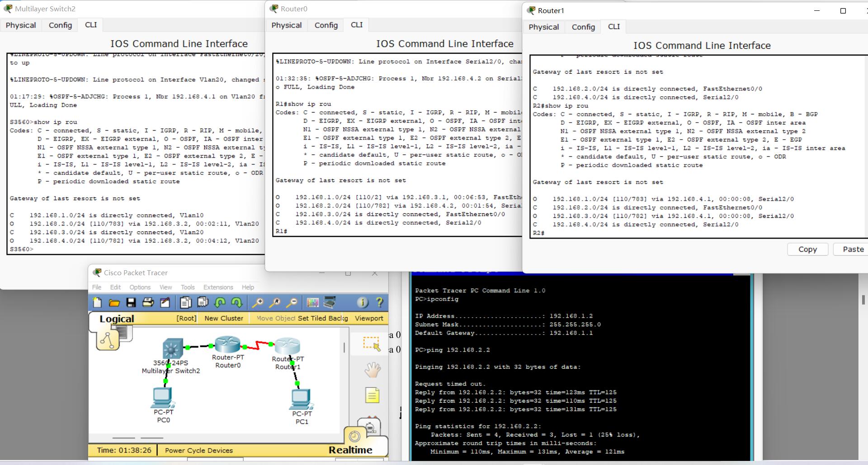868x465 pixels.
Task: Click the Realtime clock icon
Action: pyautogui.click(x=355, y=436)
